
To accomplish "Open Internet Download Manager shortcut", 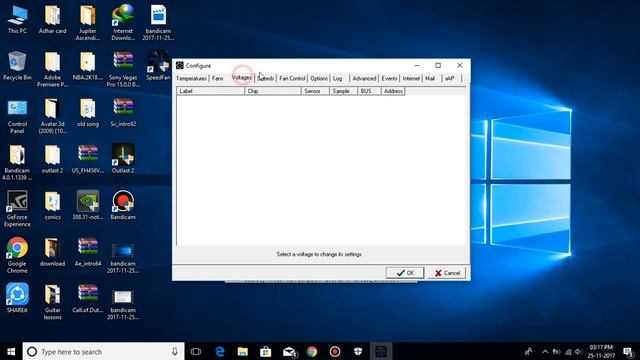I will click(x=123, y=22).
